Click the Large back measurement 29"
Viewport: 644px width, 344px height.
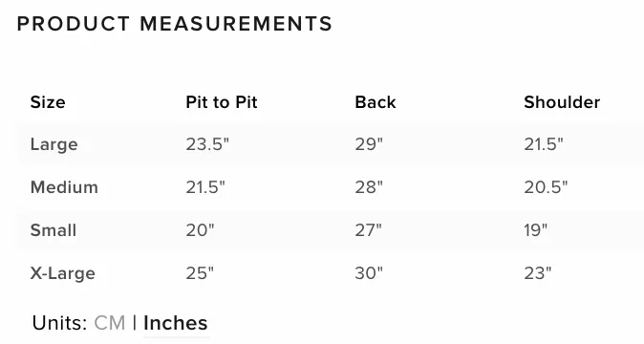(369, 144)
